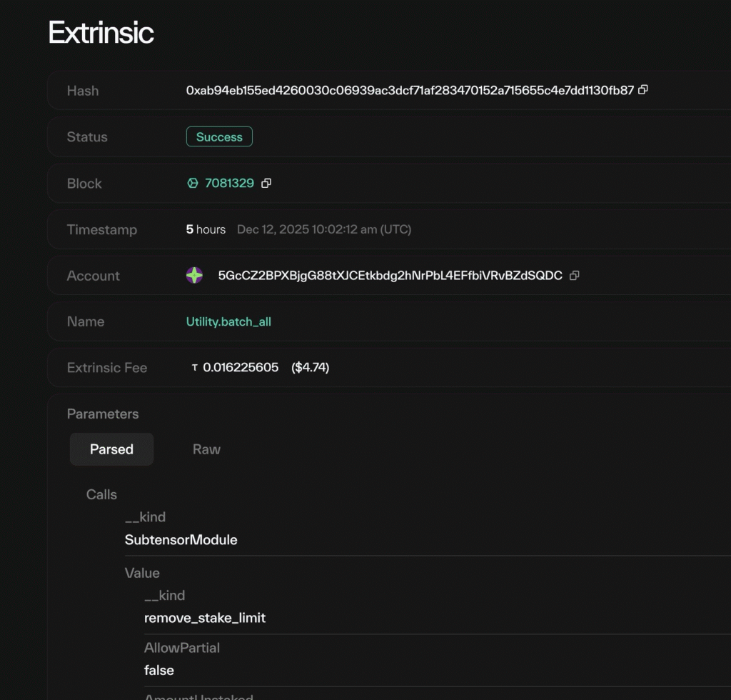
Task: Copy the account address
Action: click(x=575, y=276)
